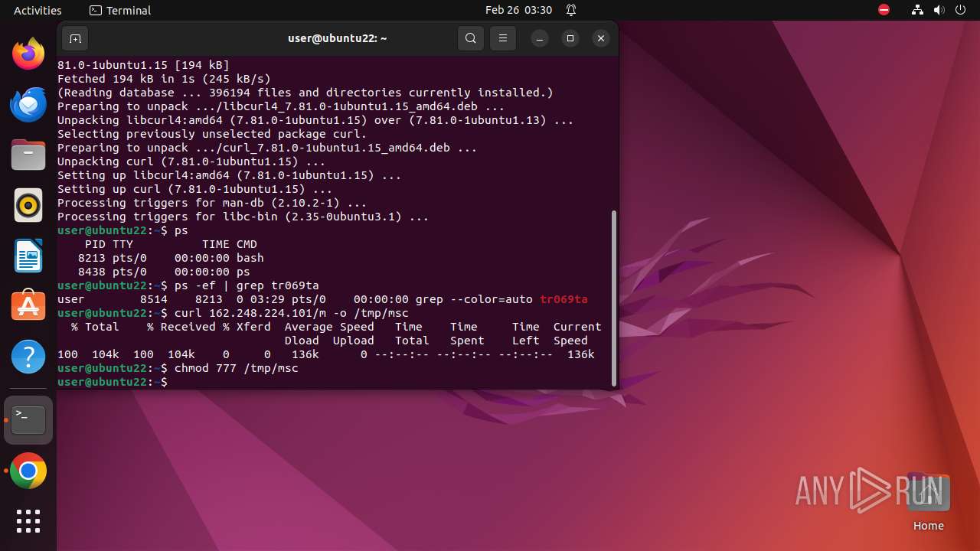Click 'Setting up curl (7.81.0-1ubuntu1.15)' line
The width and height of the screenshot is (980, 551).
pyautogui.click(x=194, y=189)
